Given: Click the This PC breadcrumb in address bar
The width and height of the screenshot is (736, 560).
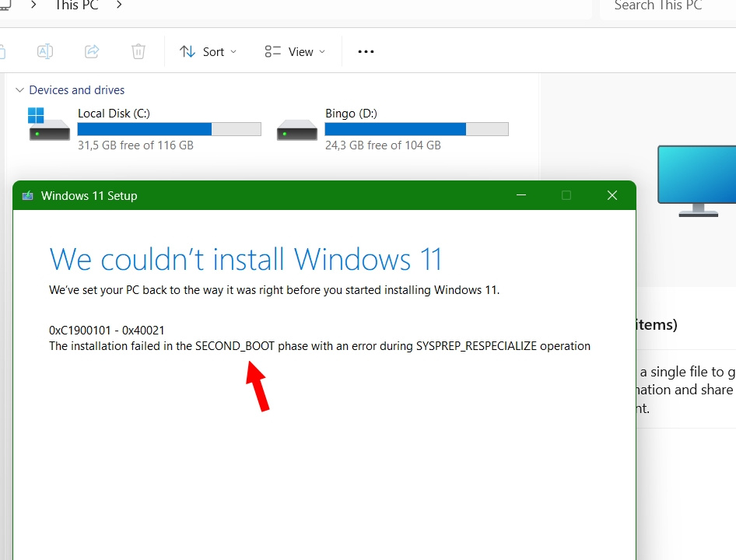Looking at the screenshot, I should click(76, 5).
